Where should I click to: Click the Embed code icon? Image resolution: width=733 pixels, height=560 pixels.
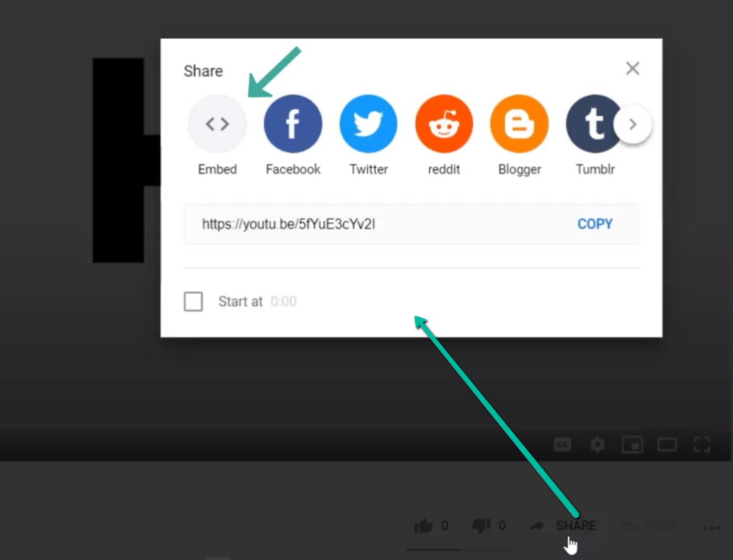217,124
